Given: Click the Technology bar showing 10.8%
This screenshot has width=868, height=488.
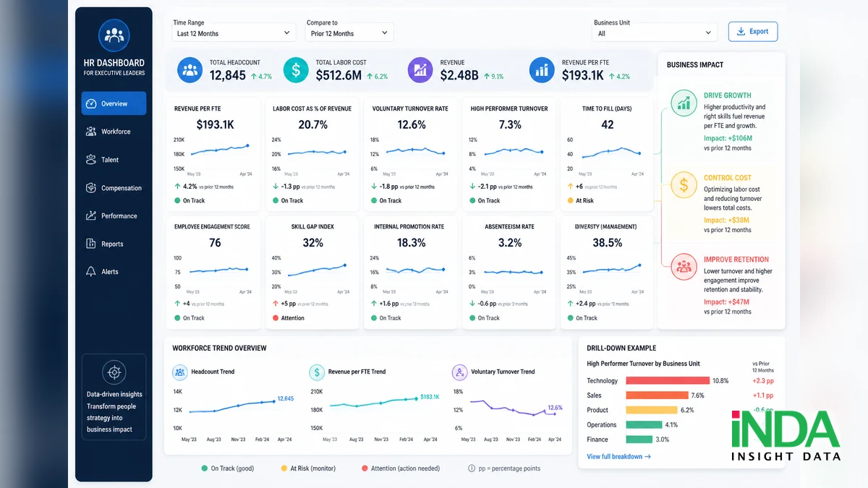Looking at the screenshot, I should click(x=668, y=380).
